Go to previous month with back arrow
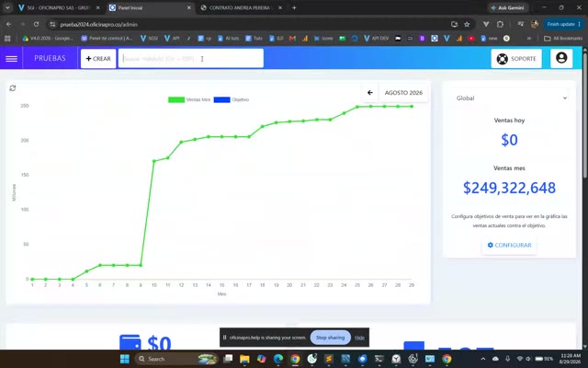The image size is (588, 368). 370,92
